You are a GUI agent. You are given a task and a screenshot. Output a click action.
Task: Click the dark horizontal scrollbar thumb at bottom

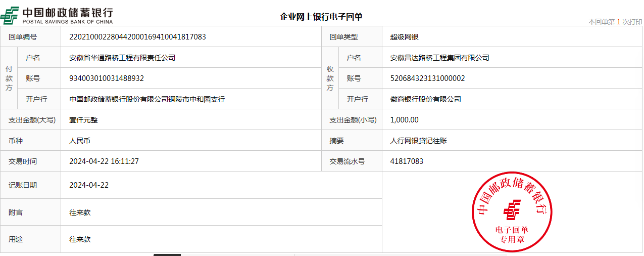coord(167,254)
